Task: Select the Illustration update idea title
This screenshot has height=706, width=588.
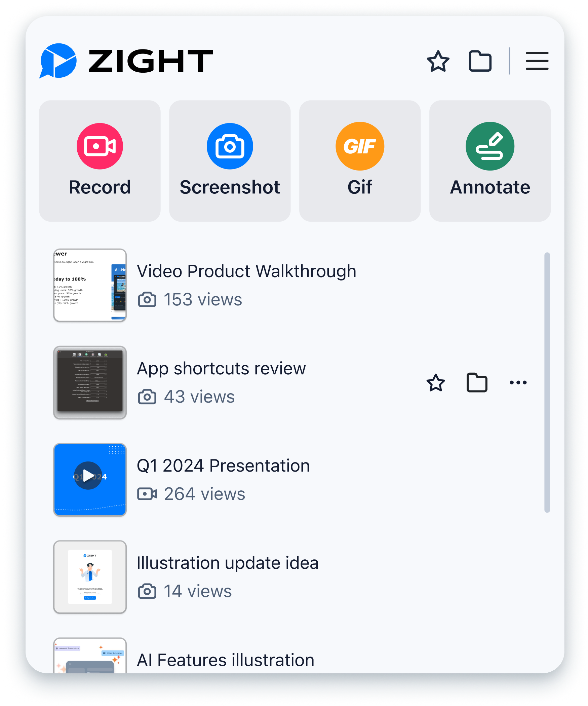Action: 228,563
